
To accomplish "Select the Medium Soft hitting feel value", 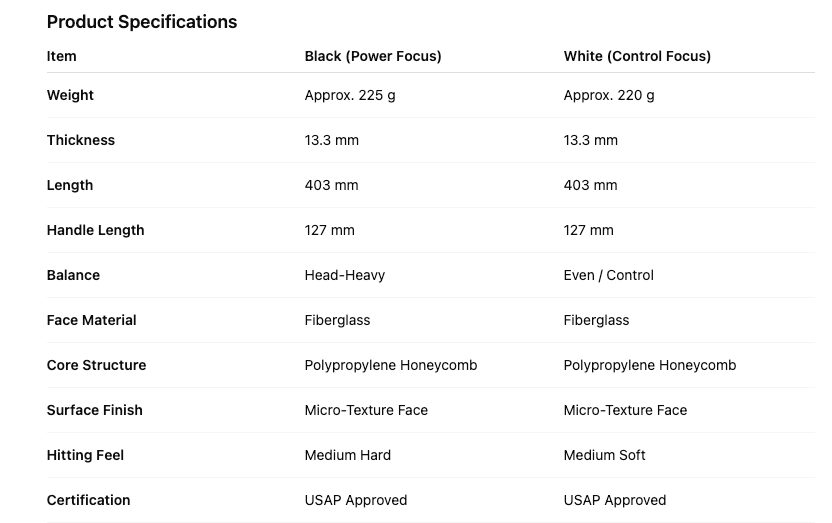I will [604, 455].
